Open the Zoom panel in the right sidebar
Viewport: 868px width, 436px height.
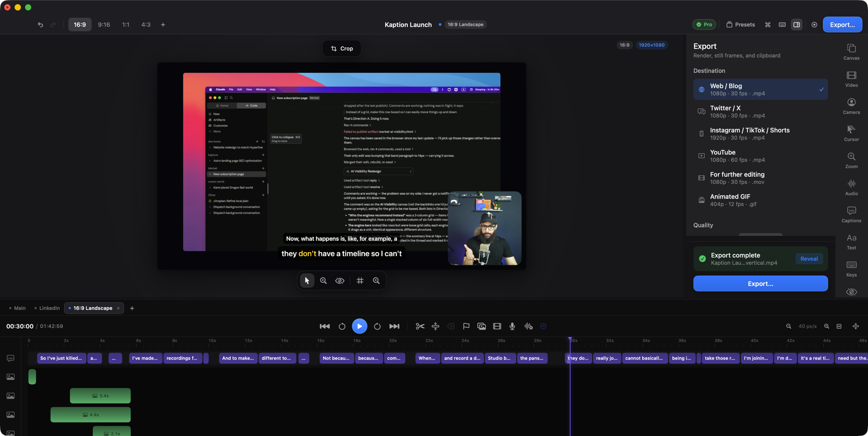pos(851,160)
